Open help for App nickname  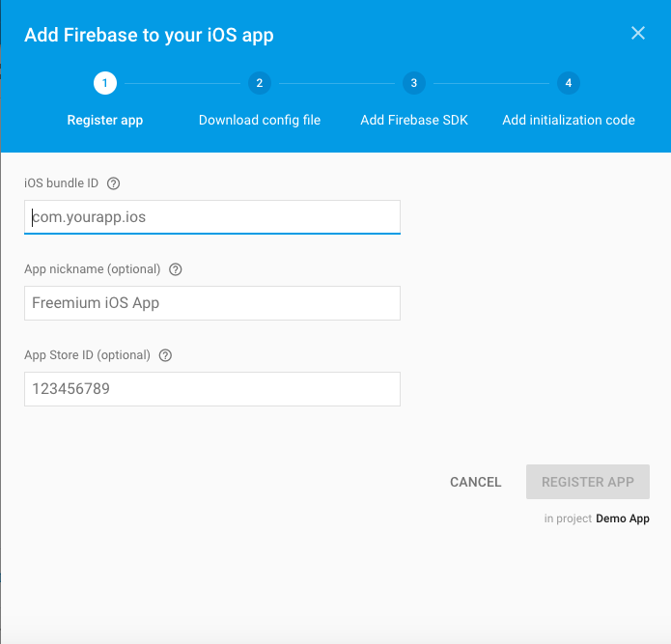tap(175, 269)
